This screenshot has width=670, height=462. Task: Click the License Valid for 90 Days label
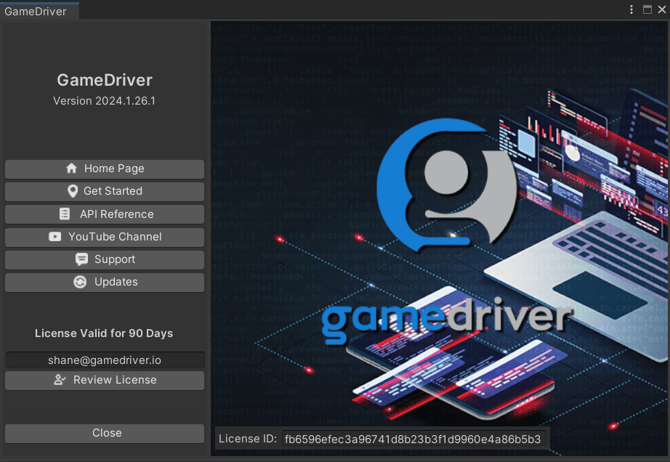coord(104,333)
